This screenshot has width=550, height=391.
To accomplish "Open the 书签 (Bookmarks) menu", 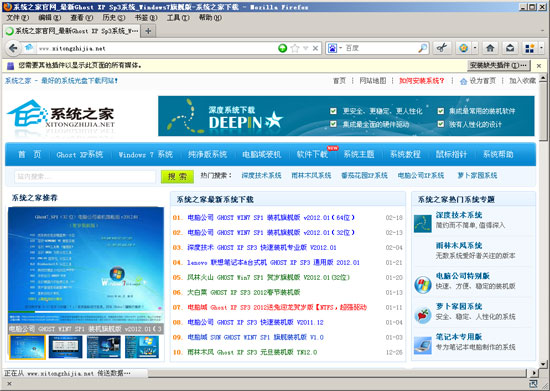I will 146,18.
